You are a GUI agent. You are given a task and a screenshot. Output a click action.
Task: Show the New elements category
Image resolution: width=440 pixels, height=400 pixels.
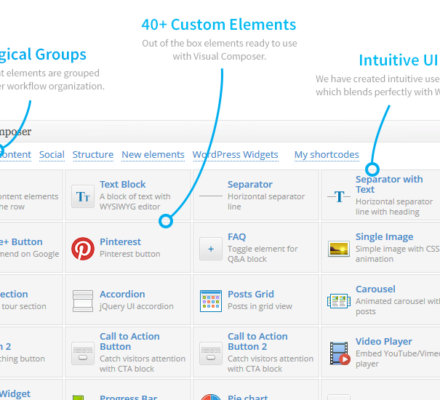coord(153,155)
